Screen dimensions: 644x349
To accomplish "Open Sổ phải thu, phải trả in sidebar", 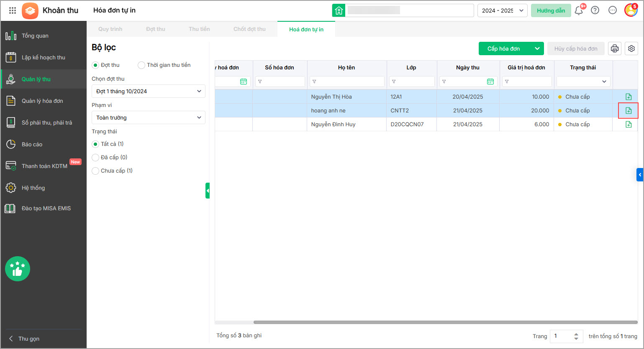I will [44, 122].
